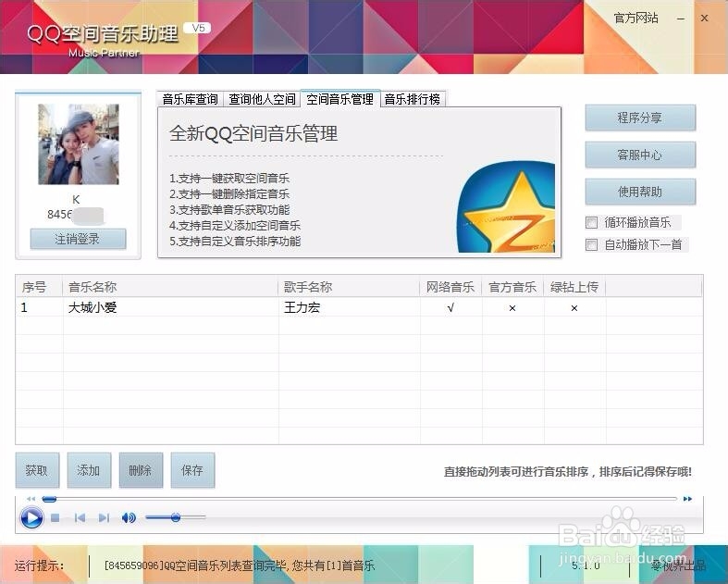
Task: Open the 音乐排行榜 tab
Action: point(413,99)
